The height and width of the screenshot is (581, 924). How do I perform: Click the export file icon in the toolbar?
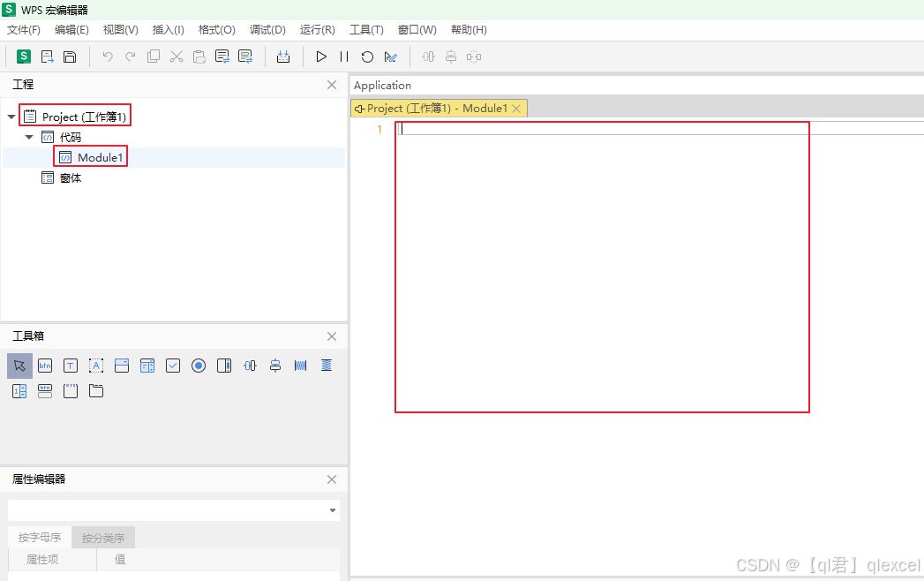pyautogui.click(x=47, y=57)
